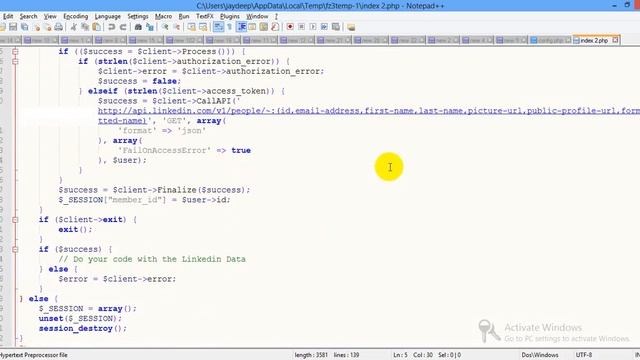Click the Close All toolbar icon
The width and height of the screenshot is (640, 360).
pyautogui.click(x=47, y=27)
